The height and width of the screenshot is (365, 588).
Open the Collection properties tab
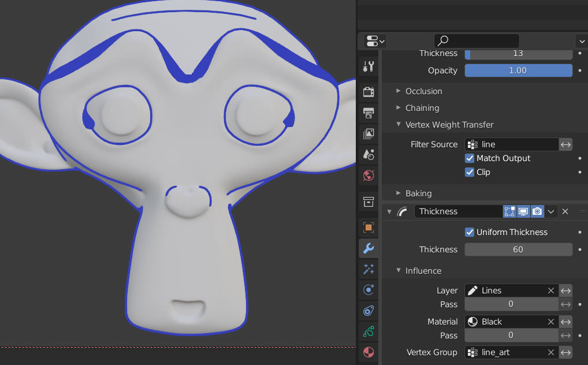click(x=369, y=202)
